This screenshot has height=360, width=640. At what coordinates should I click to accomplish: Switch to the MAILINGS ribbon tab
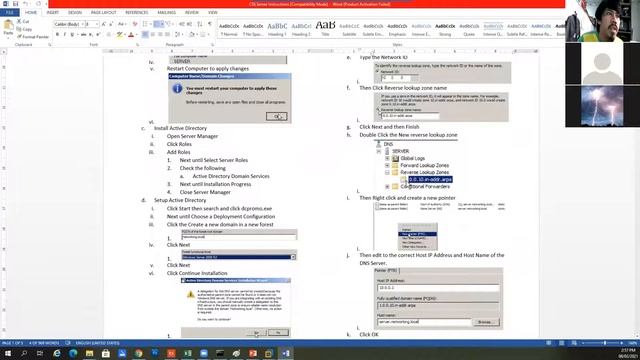pyautogui.click(x=167, y=13)
